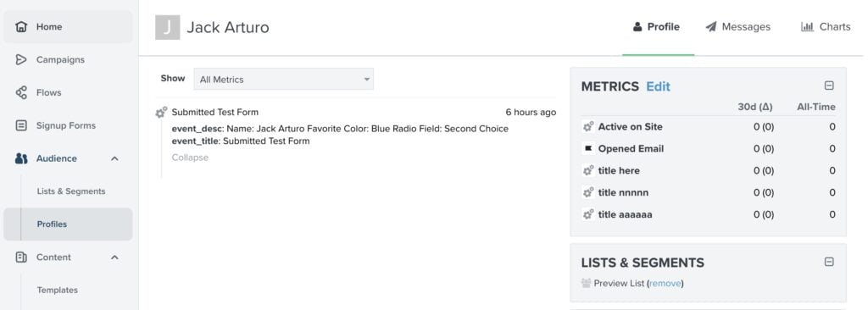The height and width of the screenshot is (310, 868).
Task: Click Collapse under the event details
Action: 190,158
